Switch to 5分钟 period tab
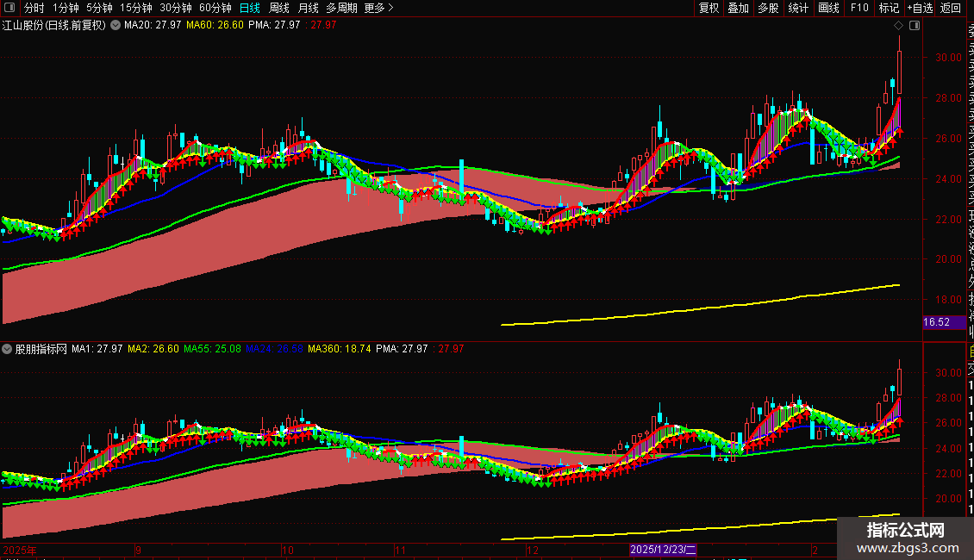 point(99,8)
